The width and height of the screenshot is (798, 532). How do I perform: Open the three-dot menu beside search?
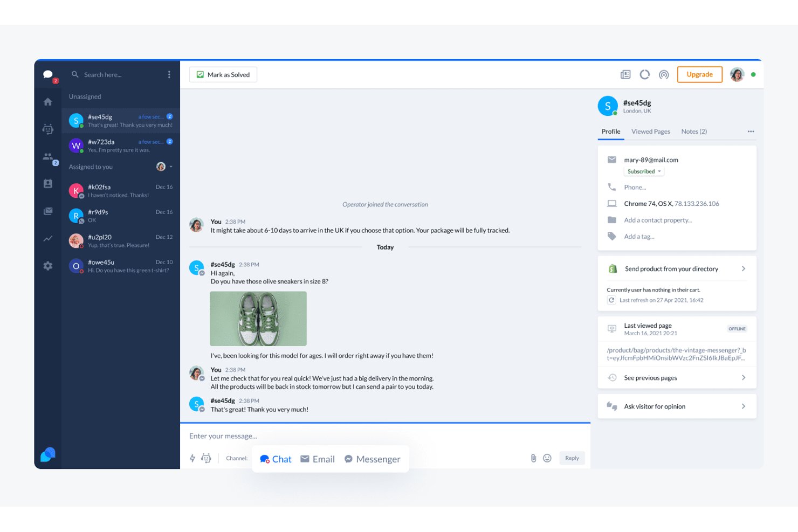[x=169, y=75]
